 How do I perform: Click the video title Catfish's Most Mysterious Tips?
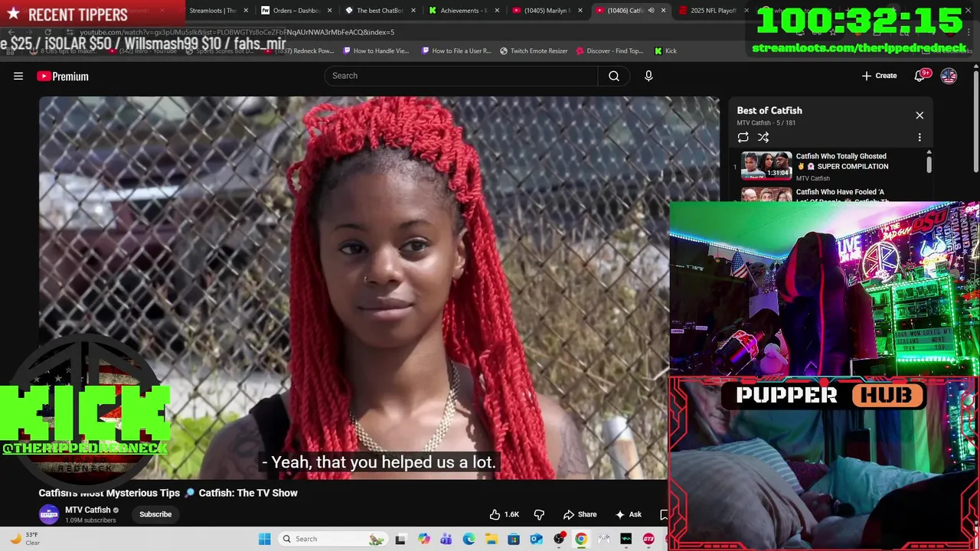[x=168, y=493]
